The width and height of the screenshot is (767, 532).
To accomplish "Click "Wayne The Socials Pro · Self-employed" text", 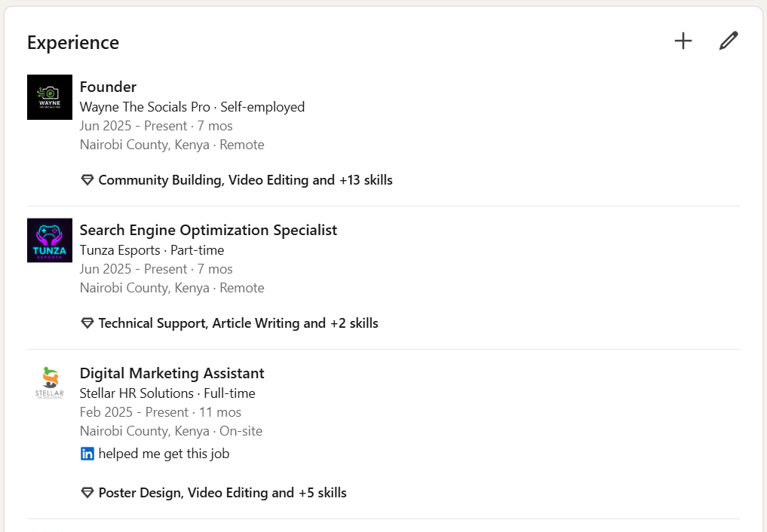I will click(x=192, y=107).
